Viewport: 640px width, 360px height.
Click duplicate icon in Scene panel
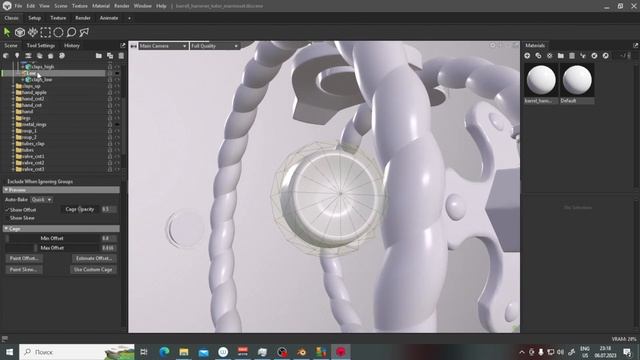pyautogui.click(x=110, y=56)
